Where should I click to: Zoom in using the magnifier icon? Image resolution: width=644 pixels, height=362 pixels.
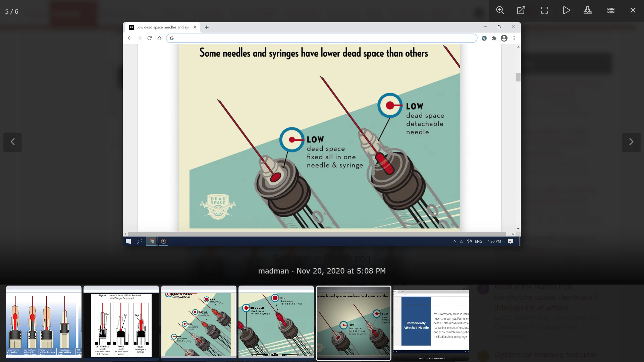500,10
